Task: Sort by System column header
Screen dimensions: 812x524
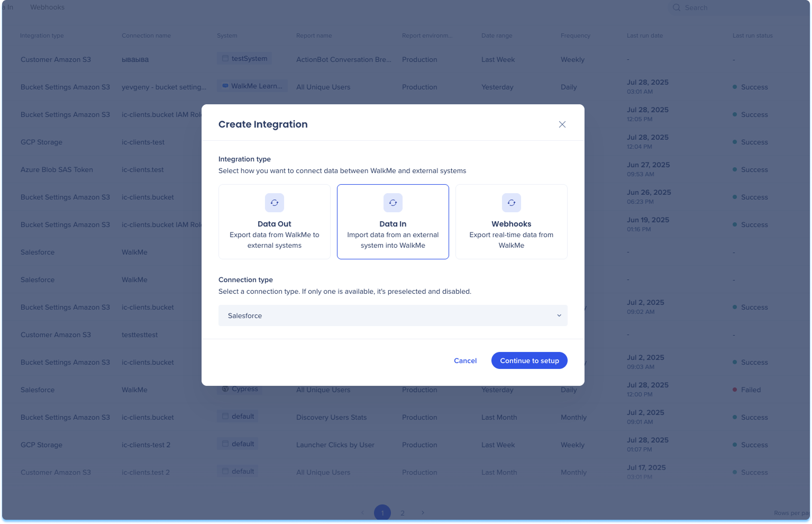Action: (x=227, y=35)
